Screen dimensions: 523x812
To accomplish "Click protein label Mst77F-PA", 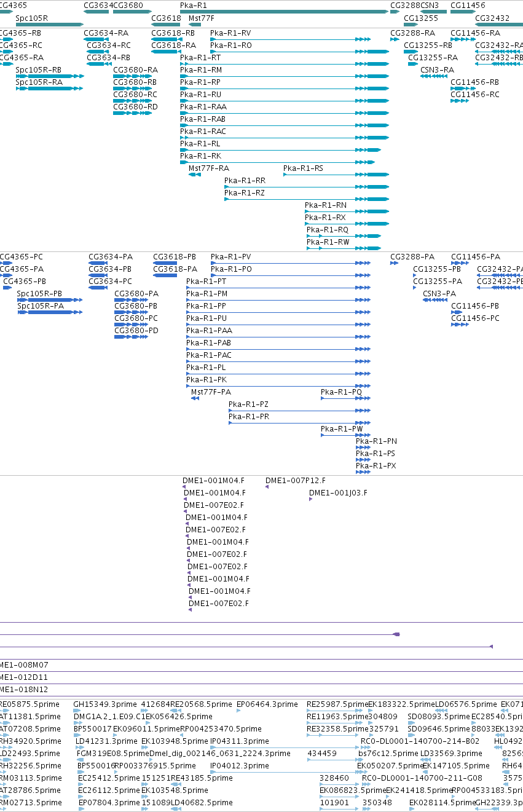I will pyautogui.click(x=211, y=392).
